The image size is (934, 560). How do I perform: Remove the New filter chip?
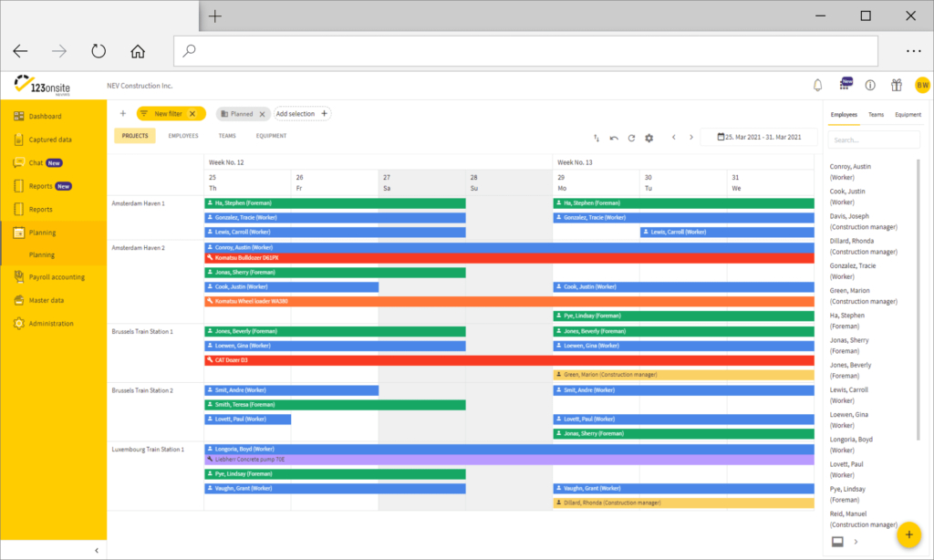pos(192,114)
